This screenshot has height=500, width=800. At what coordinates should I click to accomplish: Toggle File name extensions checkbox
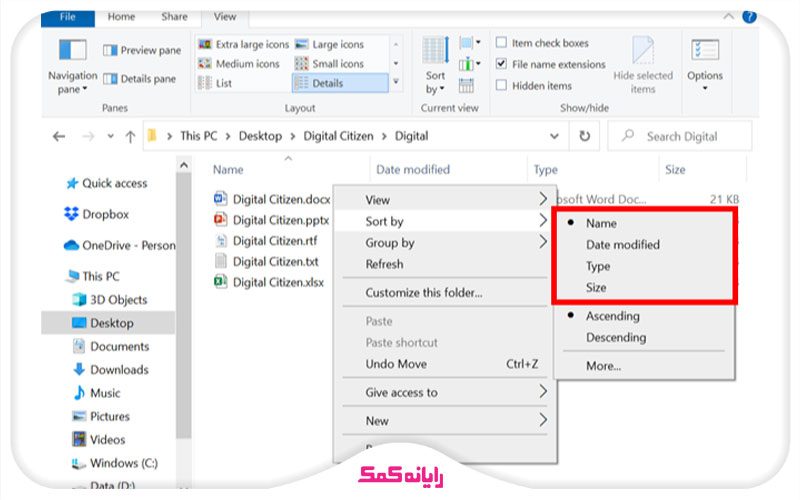502,64
